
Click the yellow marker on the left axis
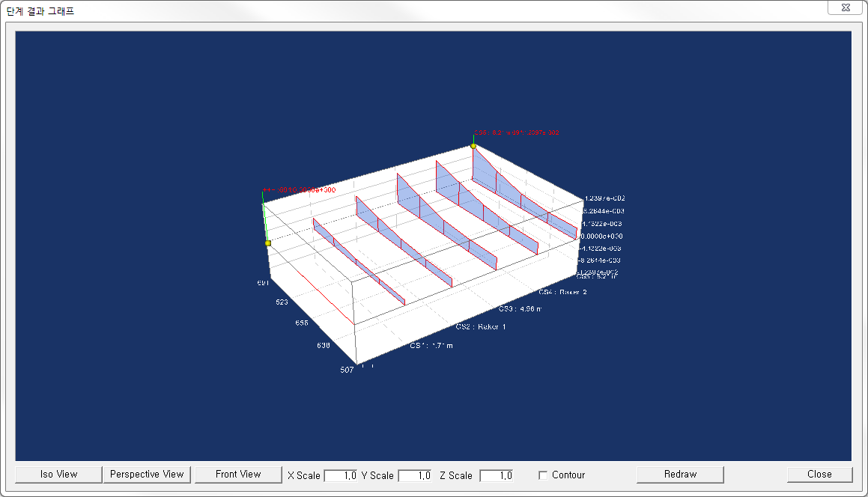(x=267, y=243)
